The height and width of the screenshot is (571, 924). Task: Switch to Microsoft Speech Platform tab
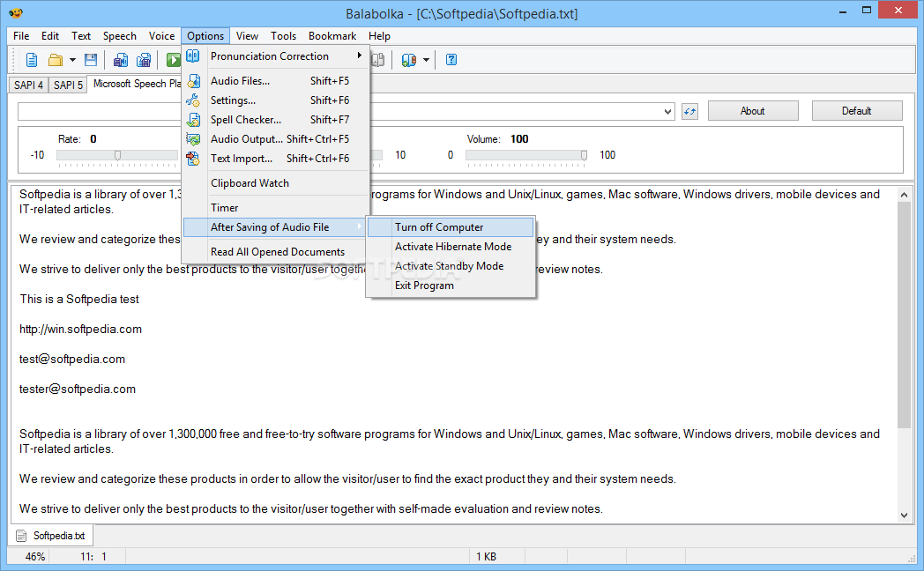point(136,84)
